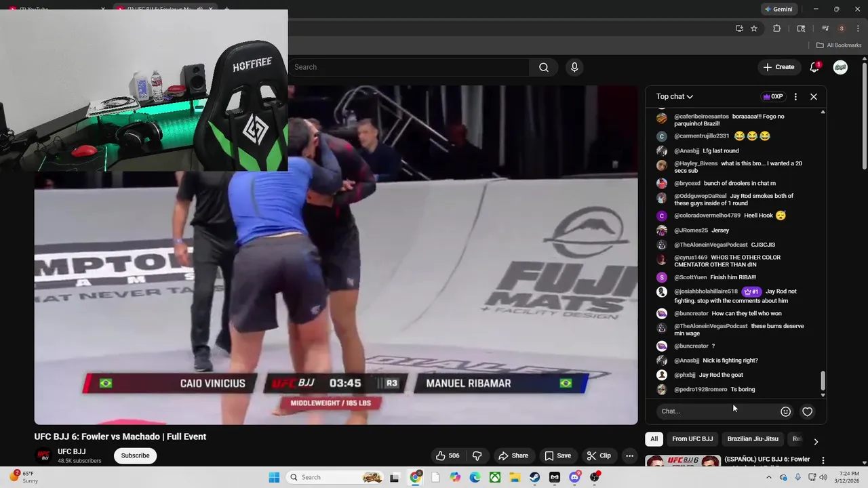Open the weather widget showing 65°F Sunny
Viewport: 868px width, 488px height.
[23, 477]
